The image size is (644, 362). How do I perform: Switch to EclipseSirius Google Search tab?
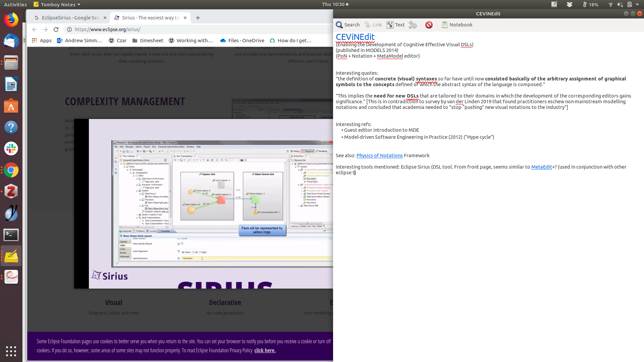pyautogui.click(x=70, y=18)
